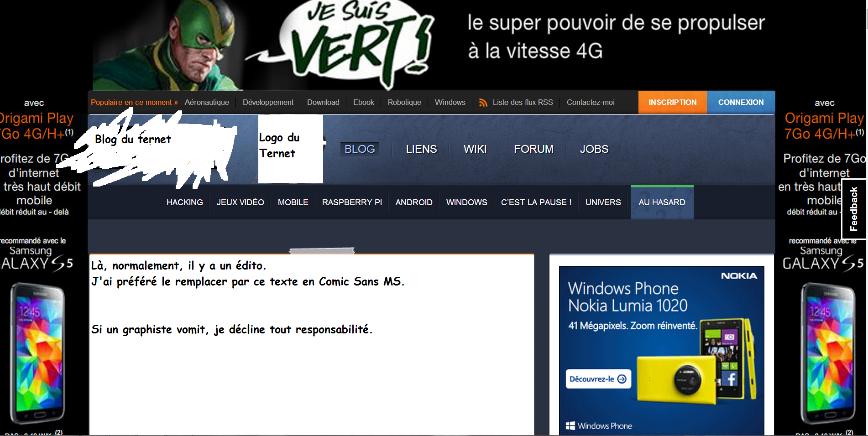868x436 pixels.
Task: Open the ANDROID category
Action: pos(414,202)
